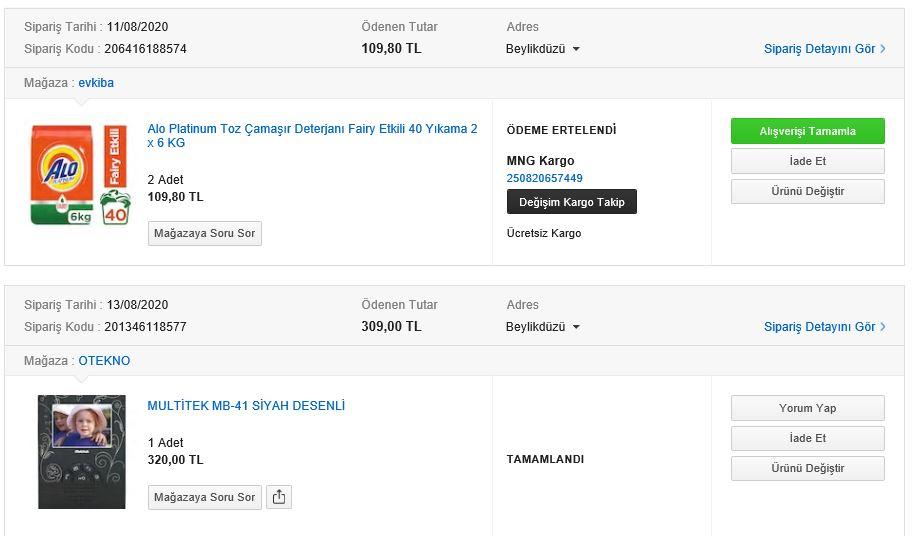The image size is (916, 536).
Task: Visit the OTEKNO store link
Action: (104, 361)
